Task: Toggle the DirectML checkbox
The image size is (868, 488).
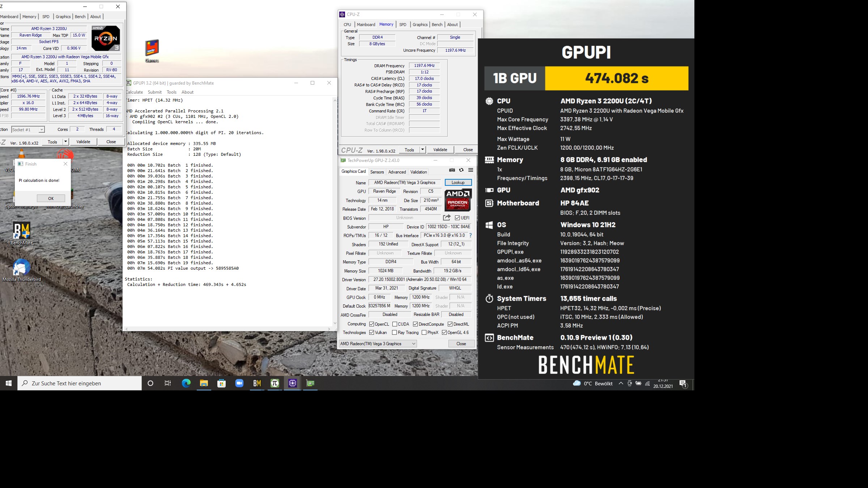Action: 450,324
